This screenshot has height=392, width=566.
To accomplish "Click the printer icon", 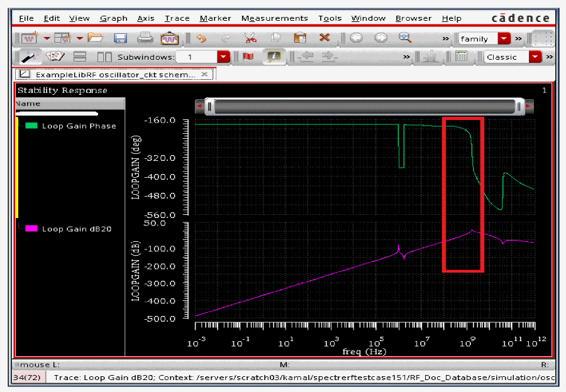I will (145, 38).
